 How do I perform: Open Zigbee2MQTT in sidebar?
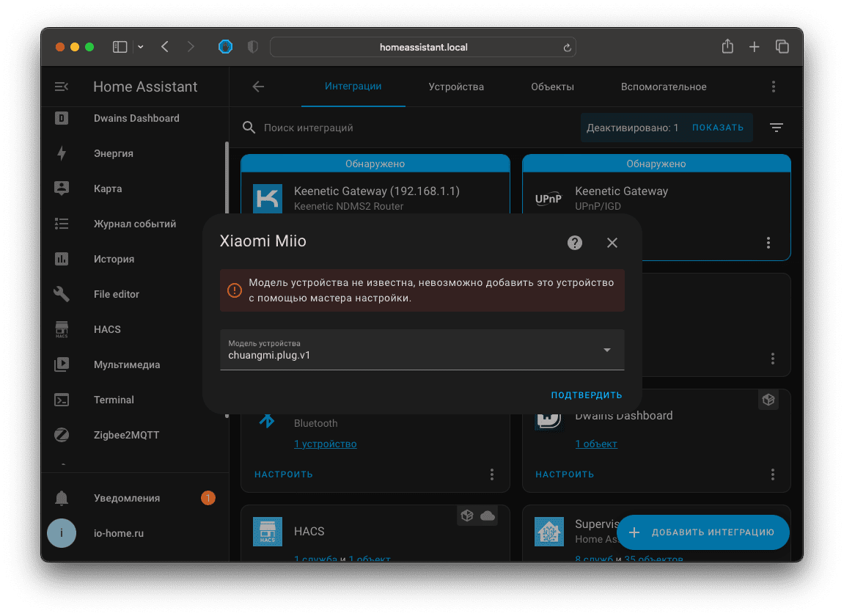click(x=126, y=435)
